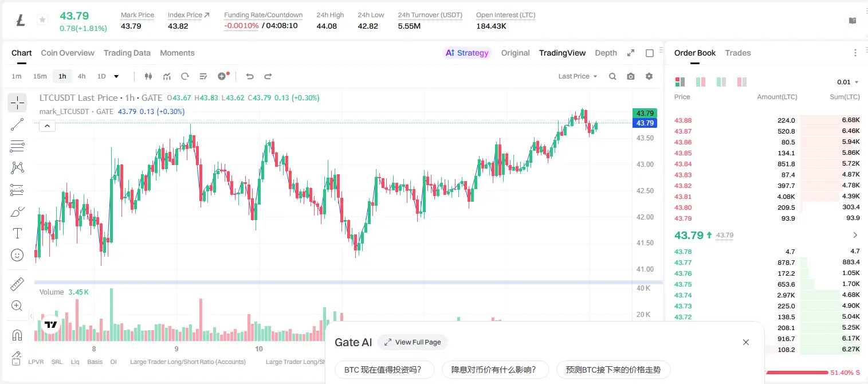Expand the time interval dropdown arrow

point(116,76)
